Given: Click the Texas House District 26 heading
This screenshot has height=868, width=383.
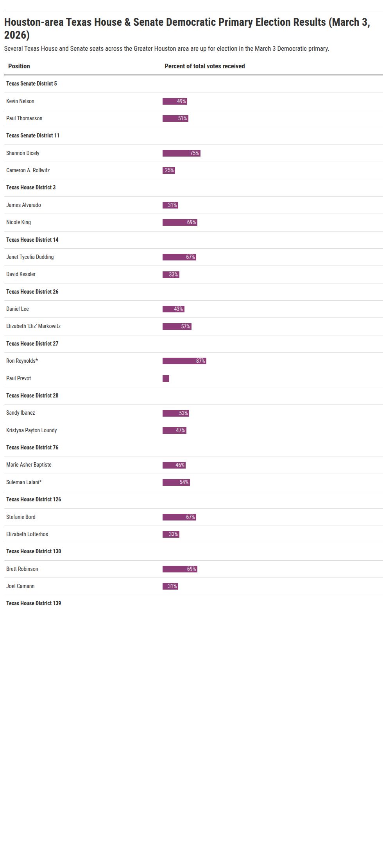Looking at the screenshot, I should coord(32,292).
